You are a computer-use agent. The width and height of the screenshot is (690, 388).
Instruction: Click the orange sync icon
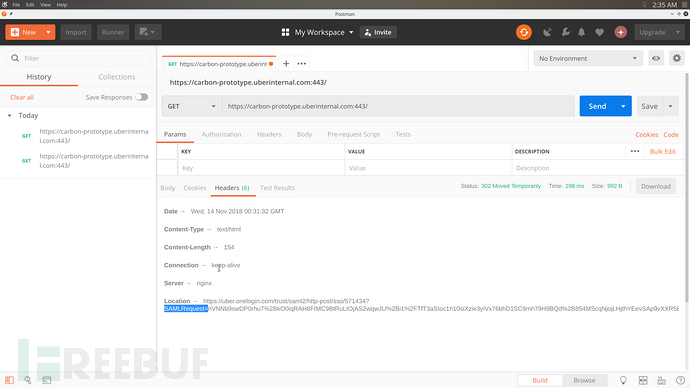click(x=524, y=32)
